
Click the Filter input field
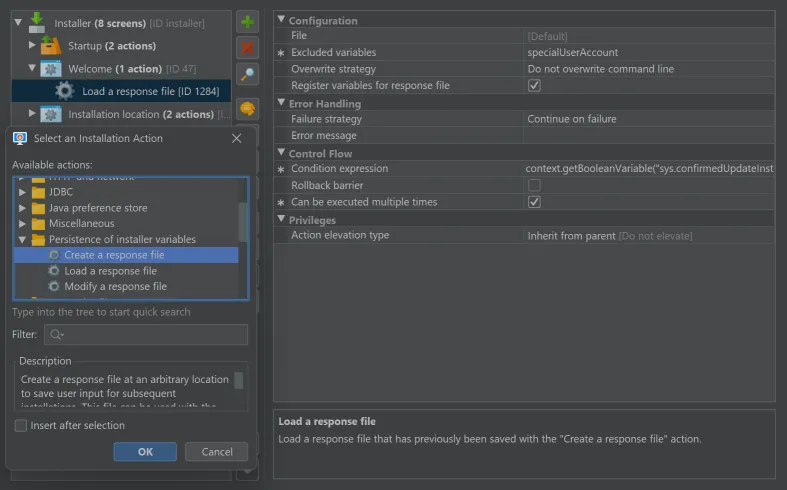[146, 334]
